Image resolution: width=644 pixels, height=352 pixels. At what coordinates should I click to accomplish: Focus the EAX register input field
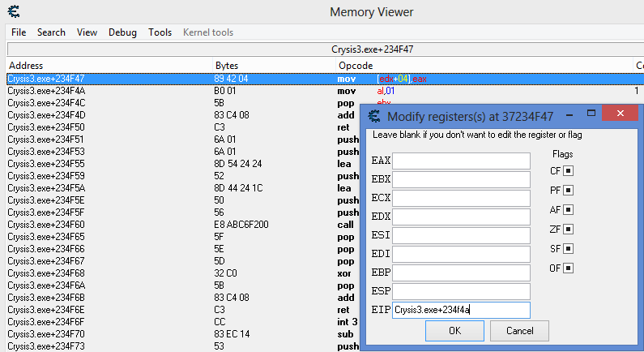[x=461, y=161]
